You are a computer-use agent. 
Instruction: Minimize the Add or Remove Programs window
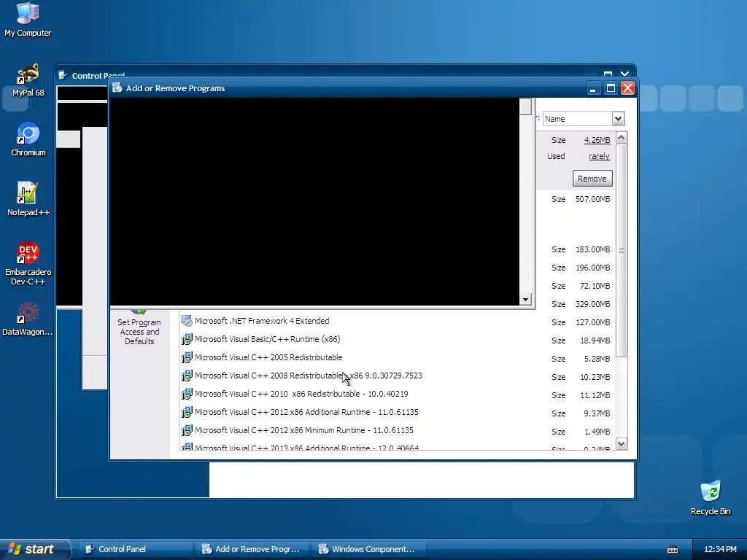[x=593, y=88]
